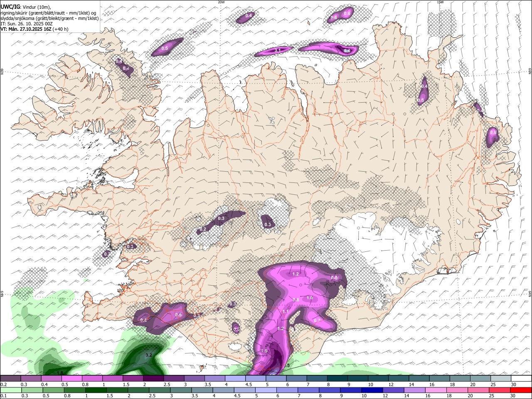Click the "1.8" value in the green area
Screen dimensions: 532x399
tap(60, 373)
